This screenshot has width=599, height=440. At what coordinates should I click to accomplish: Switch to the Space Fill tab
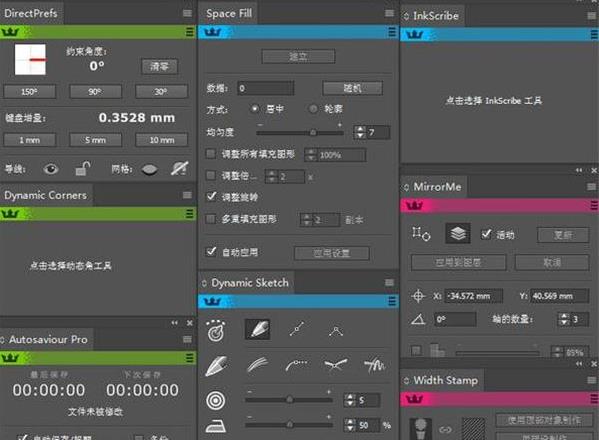click(x=228, y=13)
